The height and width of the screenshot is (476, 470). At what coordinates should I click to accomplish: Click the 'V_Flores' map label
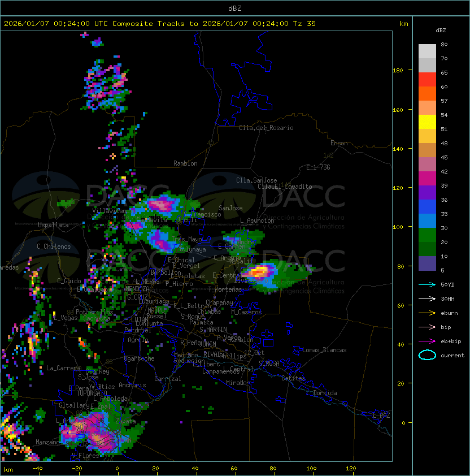pyautogui.click(x=85, y=456)
